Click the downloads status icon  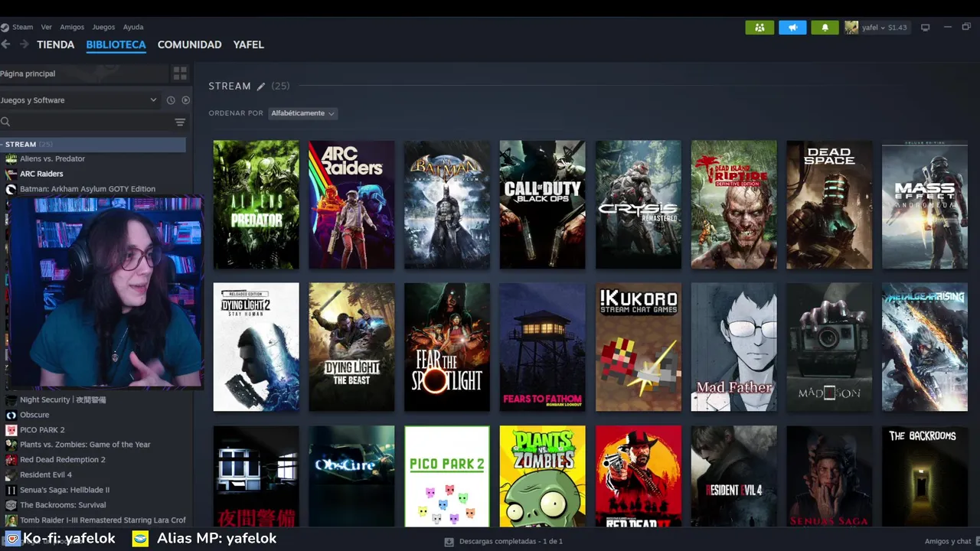449,541
